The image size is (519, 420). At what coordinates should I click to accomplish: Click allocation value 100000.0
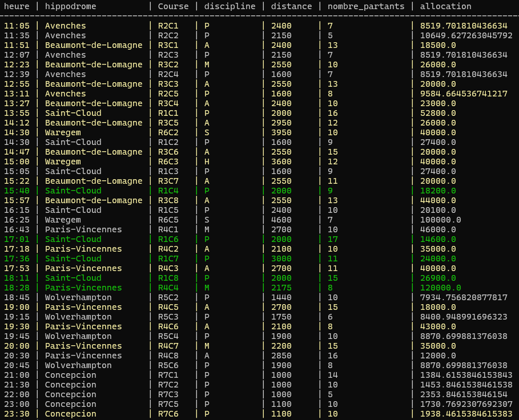pos(441,220)
